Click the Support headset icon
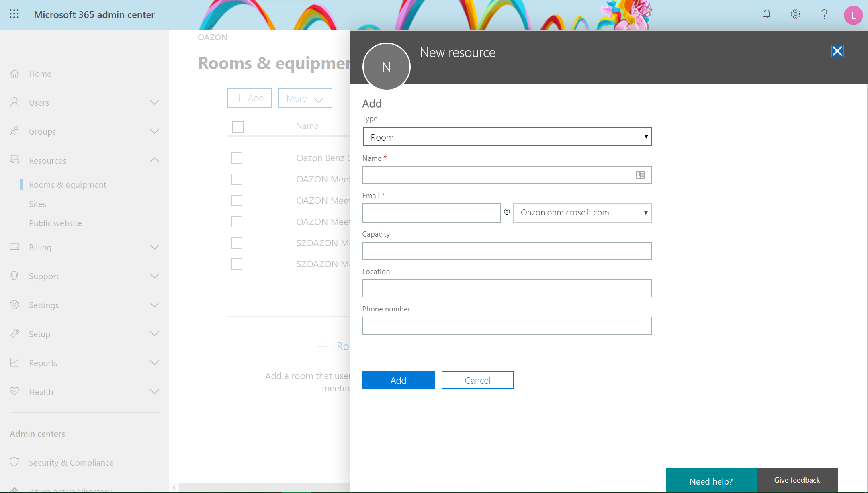 [x=14, y=276]
